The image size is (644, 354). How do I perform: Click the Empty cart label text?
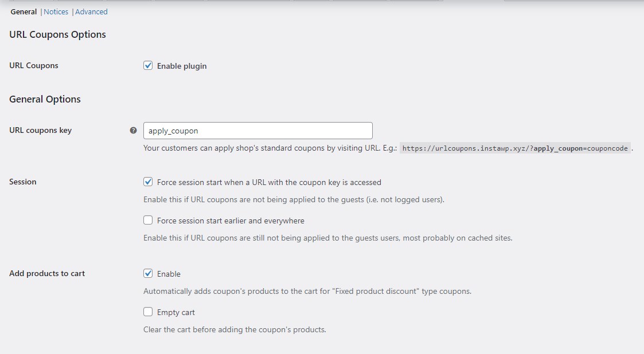pyautogui.click(x=175, y=312)
